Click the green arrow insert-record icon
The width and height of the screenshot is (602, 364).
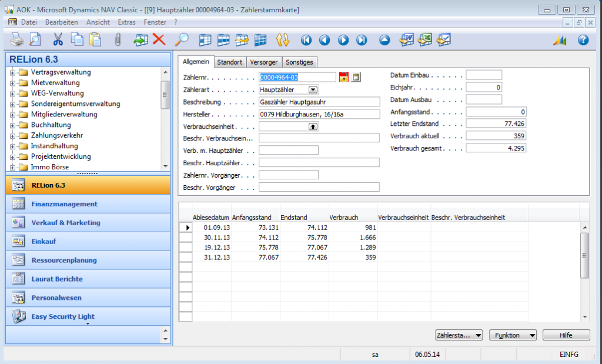pyautogui.click(x=141, y=39)
